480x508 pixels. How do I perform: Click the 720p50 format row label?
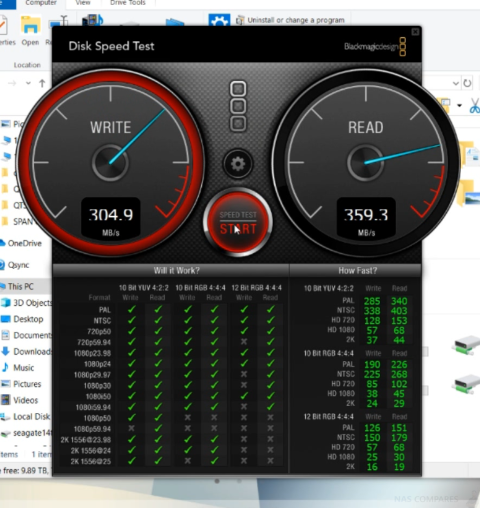(99, 332)
